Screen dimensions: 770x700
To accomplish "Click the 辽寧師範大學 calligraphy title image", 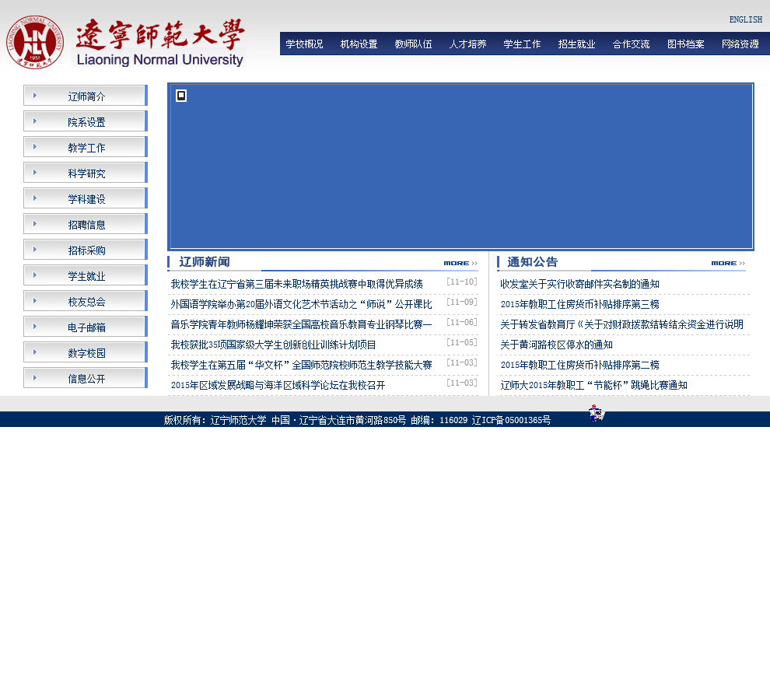I will [159, 33].
